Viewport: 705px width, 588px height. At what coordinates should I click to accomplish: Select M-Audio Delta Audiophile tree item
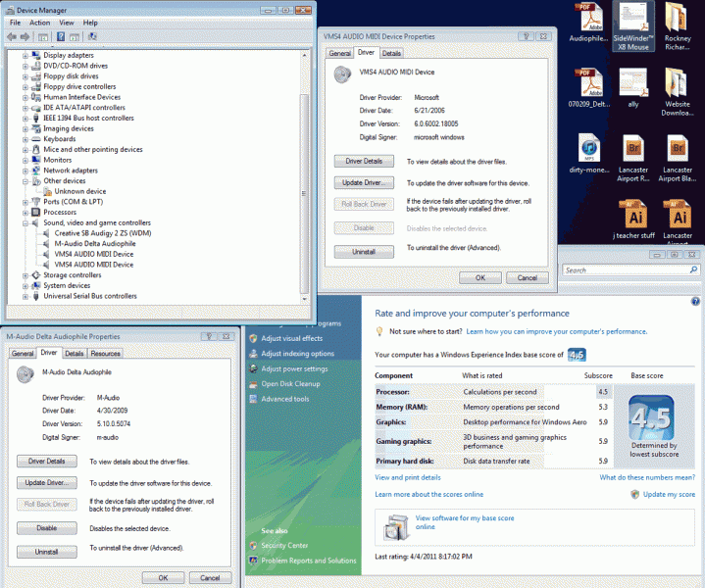point(95,244)
